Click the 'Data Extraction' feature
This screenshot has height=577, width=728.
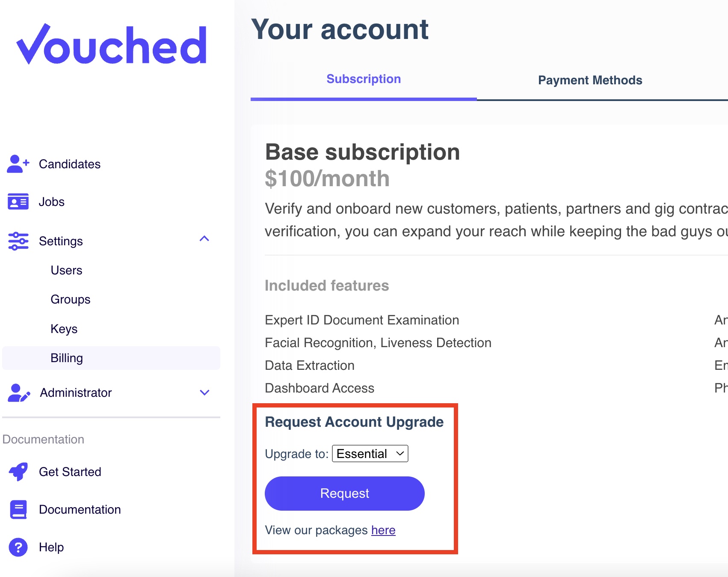pos(310,365)
